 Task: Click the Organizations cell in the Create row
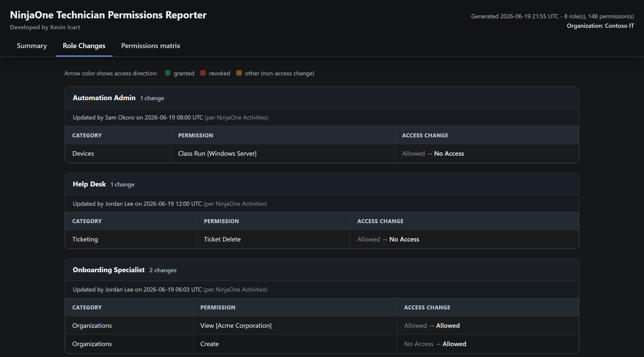[x=129, y=344]
